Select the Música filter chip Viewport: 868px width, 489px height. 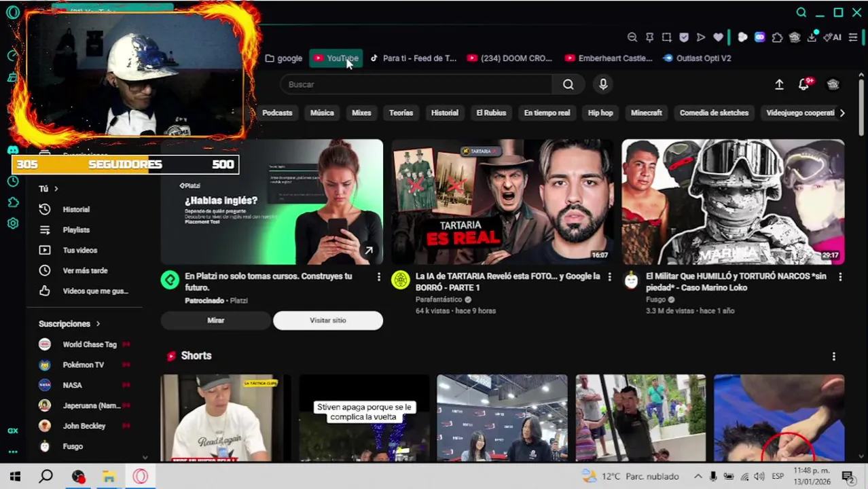322,113
